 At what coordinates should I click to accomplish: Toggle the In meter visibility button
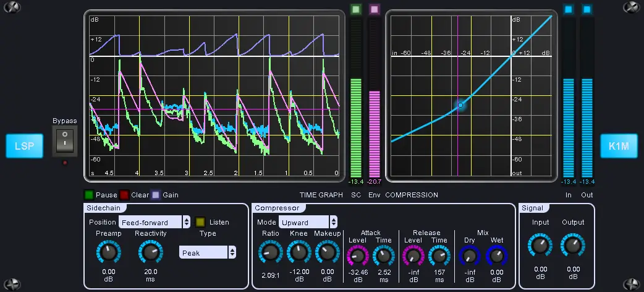(569, 9)
